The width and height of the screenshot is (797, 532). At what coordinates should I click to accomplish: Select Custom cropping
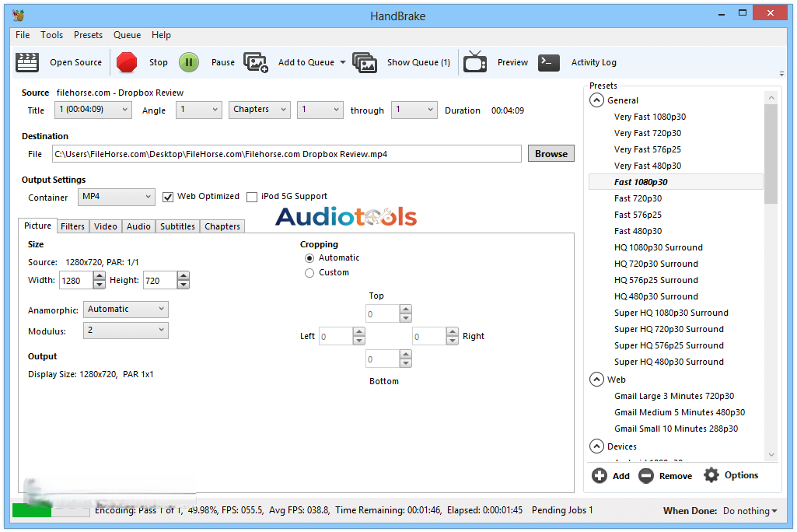pos(309,272)
